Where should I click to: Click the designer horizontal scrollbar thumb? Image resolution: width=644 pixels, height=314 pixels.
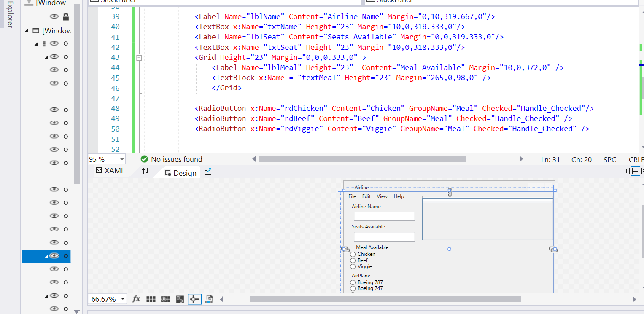[x=385, y=299]
